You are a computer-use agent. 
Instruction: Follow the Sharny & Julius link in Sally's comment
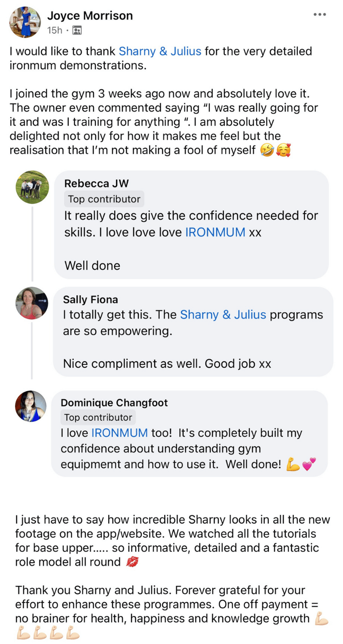click(x=223, y=315)
